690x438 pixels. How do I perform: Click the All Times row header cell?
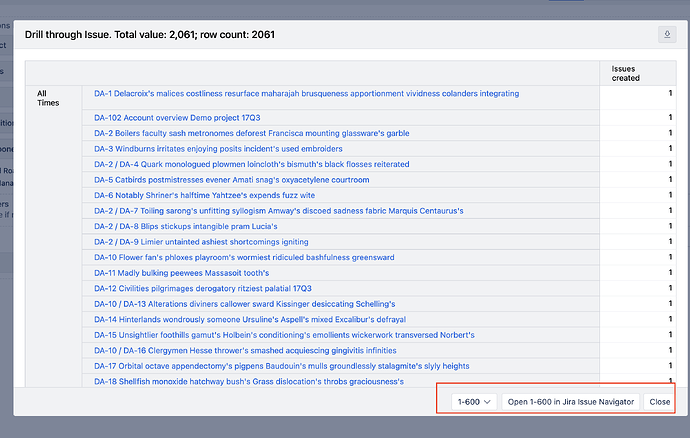[47, 98]
